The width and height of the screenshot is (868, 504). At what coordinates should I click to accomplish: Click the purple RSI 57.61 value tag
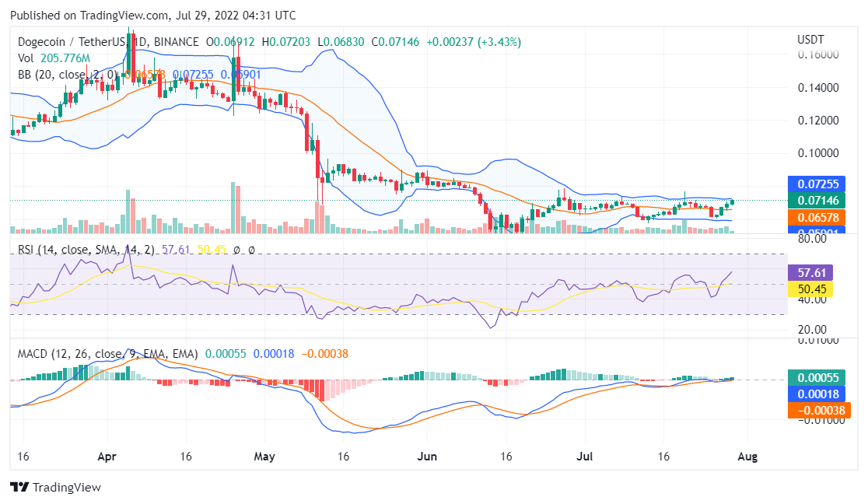pos(810,272)
